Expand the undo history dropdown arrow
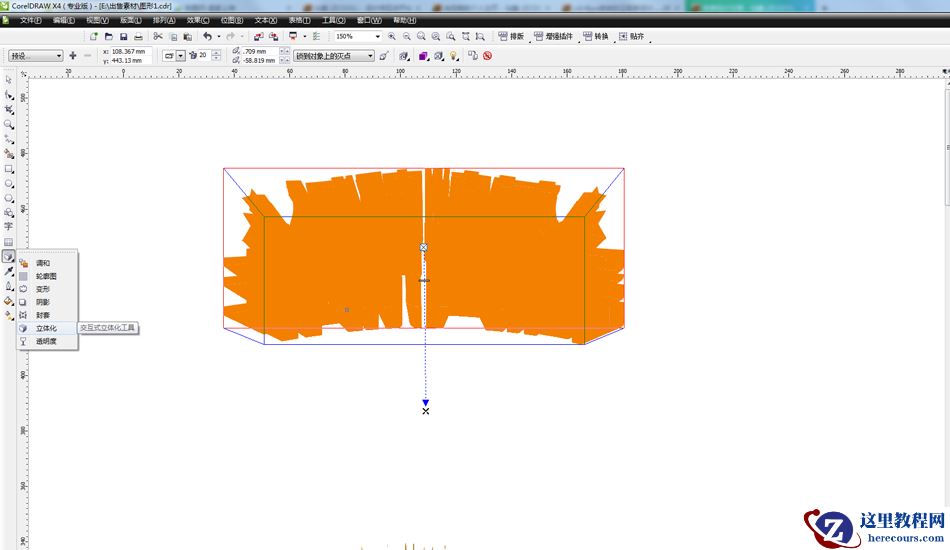The height and width of the screenshot is (550, 950). coord(219,37)
